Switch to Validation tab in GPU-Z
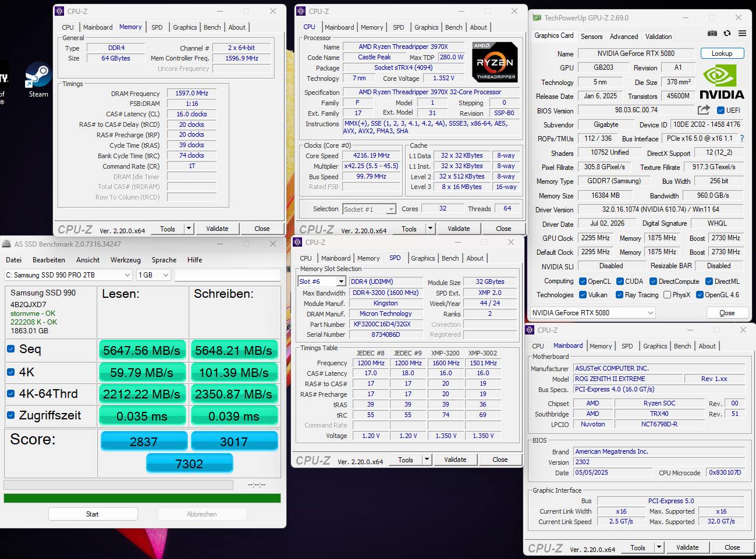Viewport: 756px width, 559px height. click(x=658, y=37)
